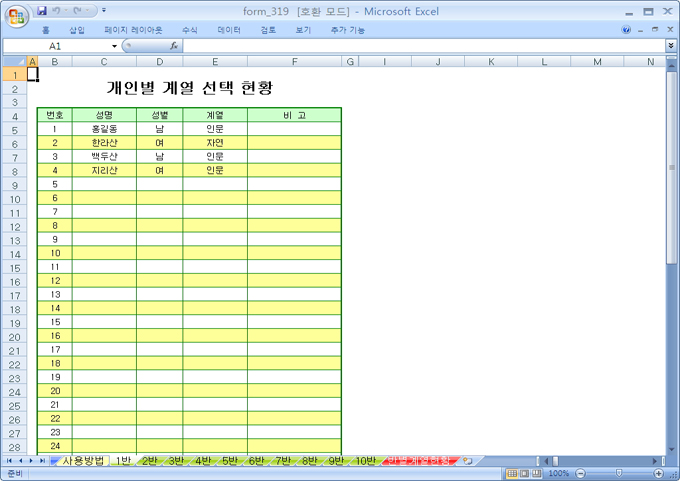Click the Select All corner button
The width and height of the screenshot is (680, 481).
(x=15, y=62)
